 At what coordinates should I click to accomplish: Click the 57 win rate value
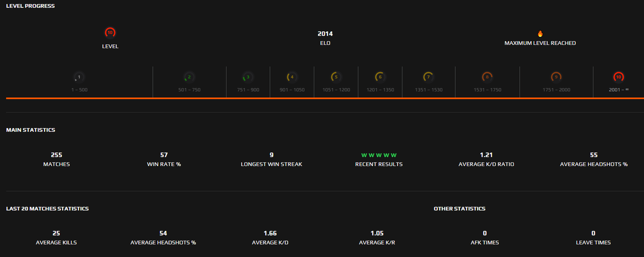164,155
